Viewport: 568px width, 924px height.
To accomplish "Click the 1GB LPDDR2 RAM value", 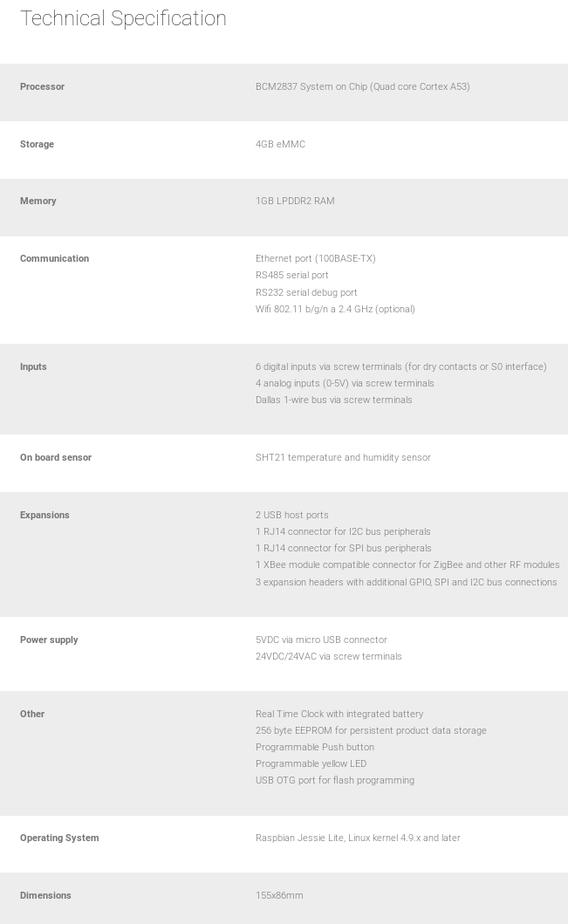I will (295, 201).
